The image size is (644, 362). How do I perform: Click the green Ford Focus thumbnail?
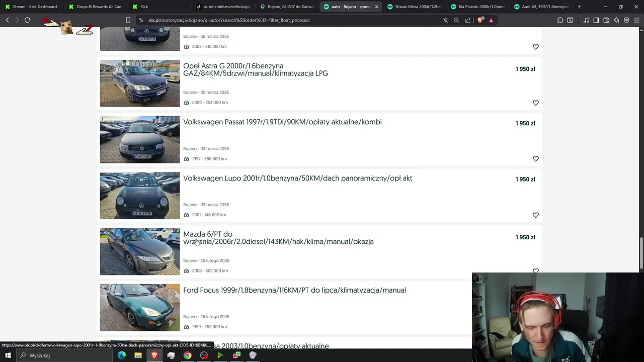(x=139, y=308)
